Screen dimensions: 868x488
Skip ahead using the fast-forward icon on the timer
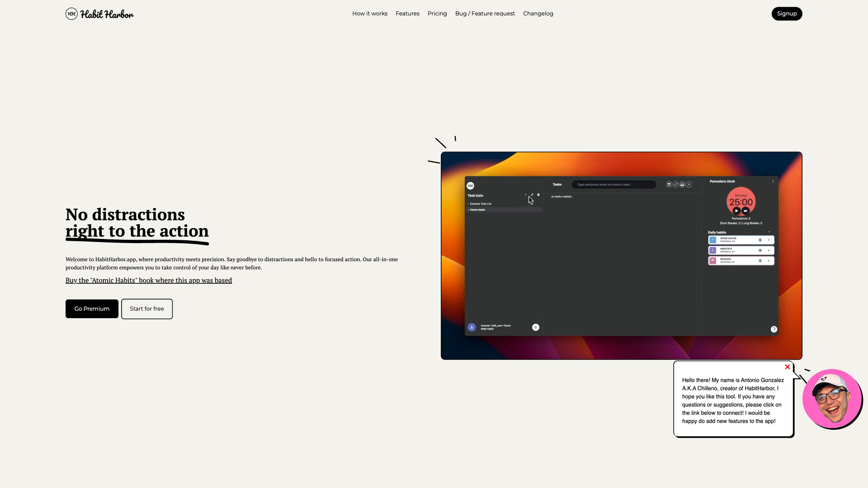pos(745,211)
